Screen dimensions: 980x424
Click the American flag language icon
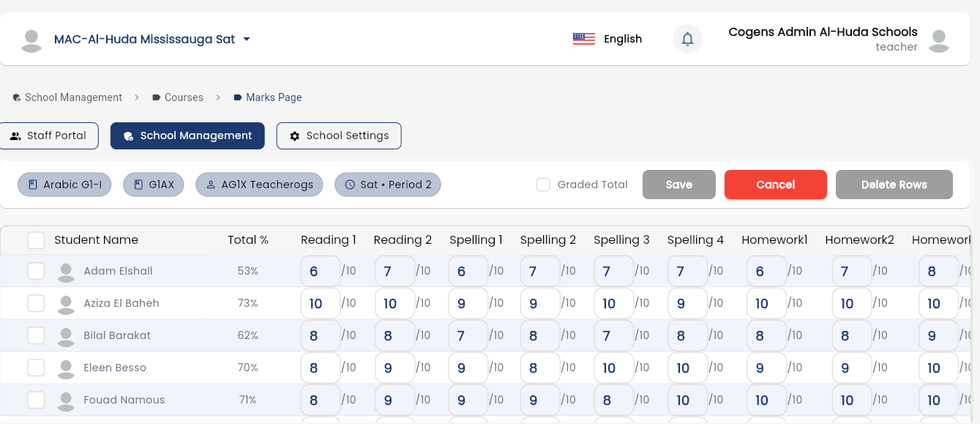[x=583, y=39]
